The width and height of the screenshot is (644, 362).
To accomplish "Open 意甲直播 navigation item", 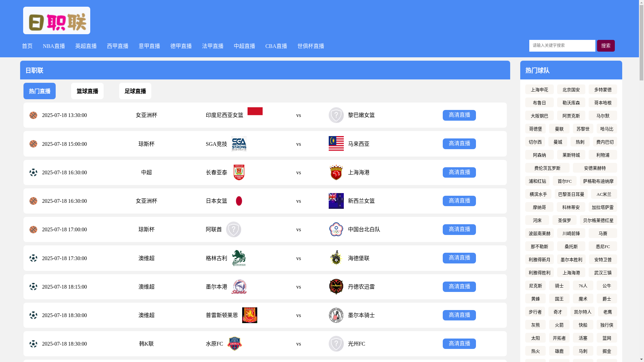I will coord(149,46).
